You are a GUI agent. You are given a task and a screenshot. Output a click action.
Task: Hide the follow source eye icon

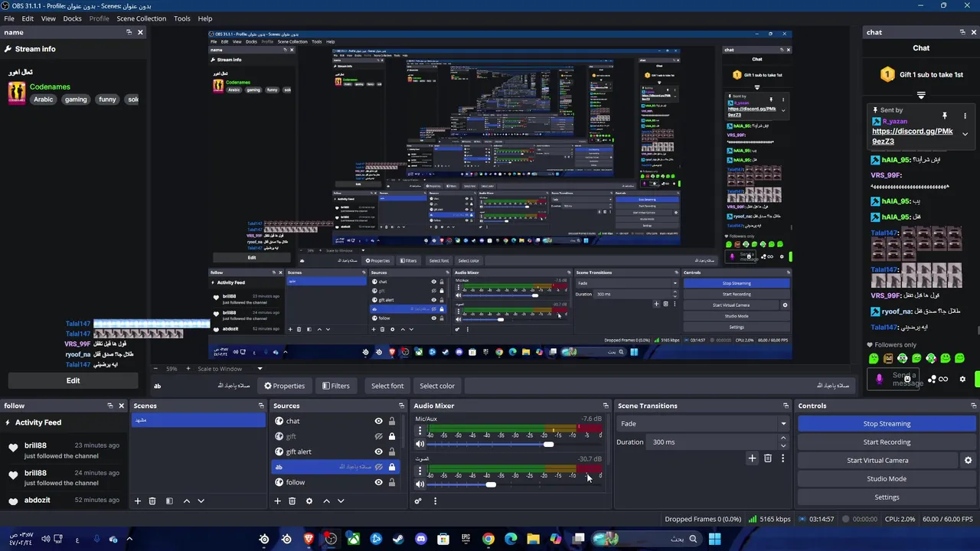pos(378,482)
